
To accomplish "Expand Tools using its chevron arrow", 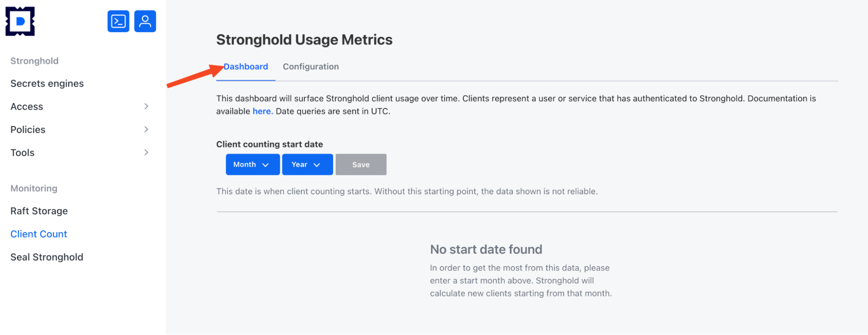I will 146,152.
